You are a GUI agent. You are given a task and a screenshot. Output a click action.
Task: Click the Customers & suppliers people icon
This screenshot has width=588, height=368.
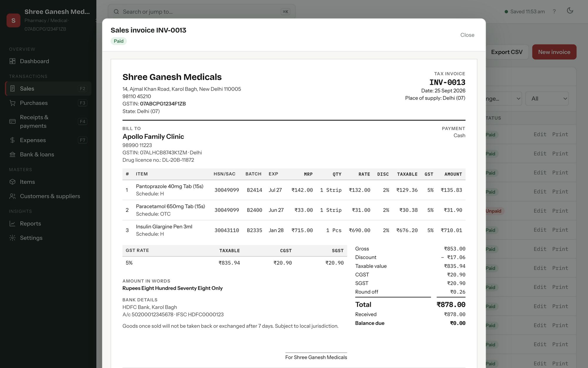click(x=12, y=196)
